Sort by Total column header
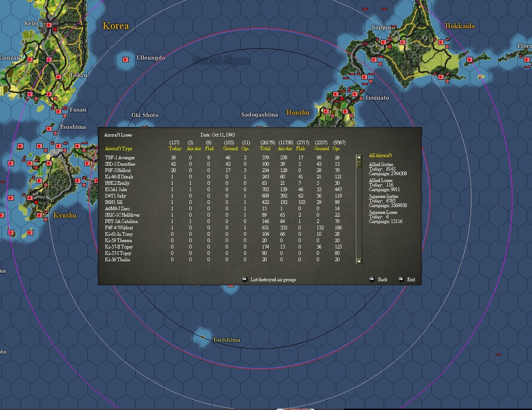Screen dimensions: 532x410 point(265,148)
